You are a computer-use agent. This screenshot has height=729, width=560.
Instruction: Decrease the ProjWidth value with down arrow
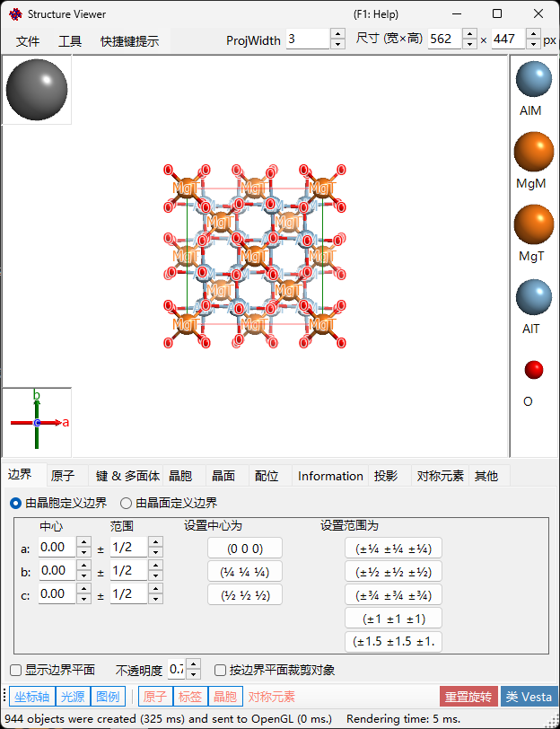pos(337,44)
